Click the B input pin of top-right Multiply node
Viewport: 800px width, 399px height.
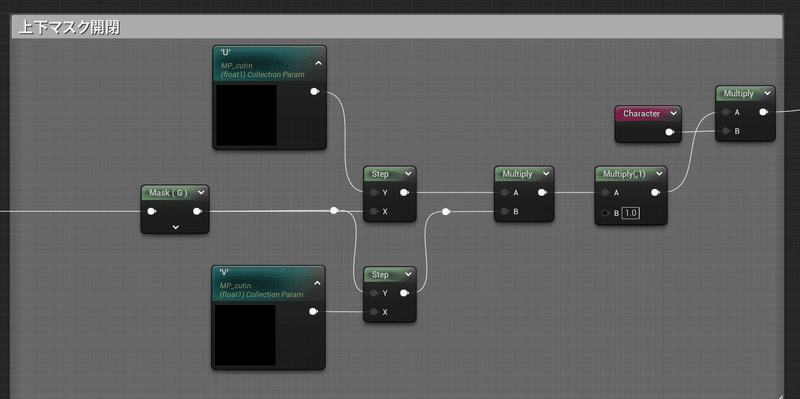tap(726, 131)
